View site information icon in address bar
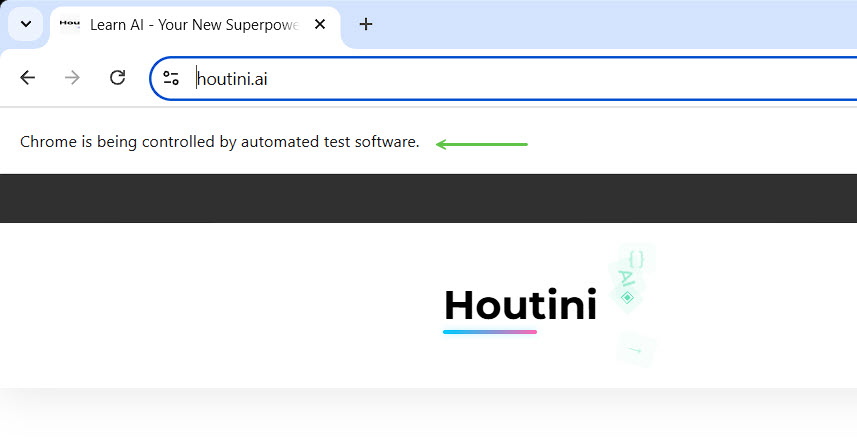Image resolution: width=857 pixels, height=439 pixels. [171, 78]
